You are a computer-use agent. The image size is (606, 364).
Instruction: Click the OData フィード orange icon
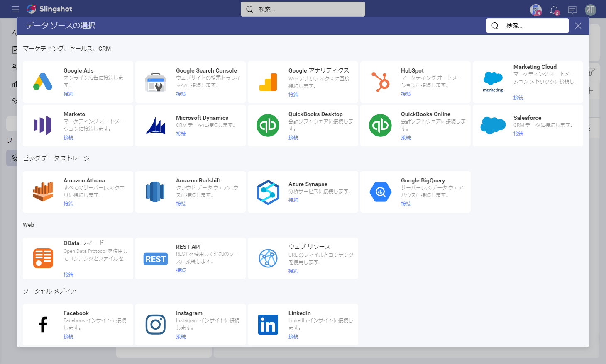[43, 258]
